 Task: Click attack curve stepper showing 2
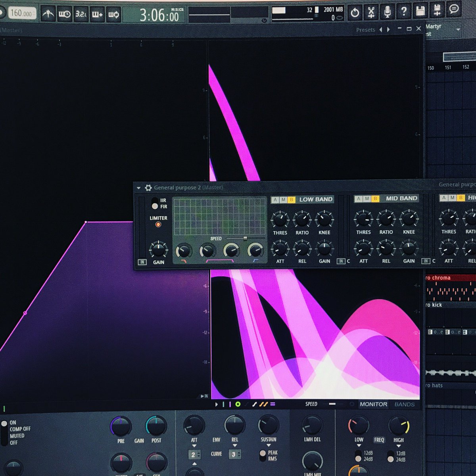pyautogui.click(x=195, y=455)
